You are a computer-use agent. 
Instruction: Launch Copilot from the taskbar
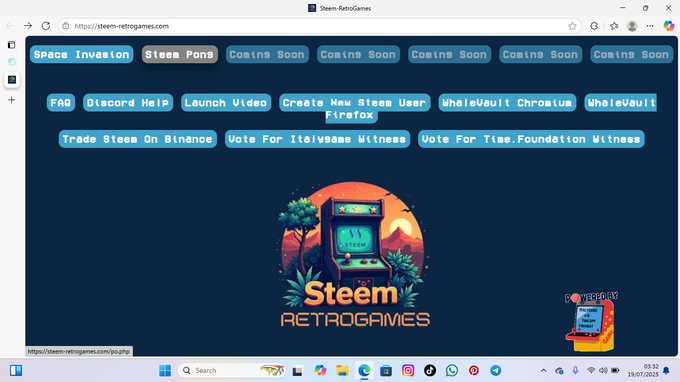320,371
